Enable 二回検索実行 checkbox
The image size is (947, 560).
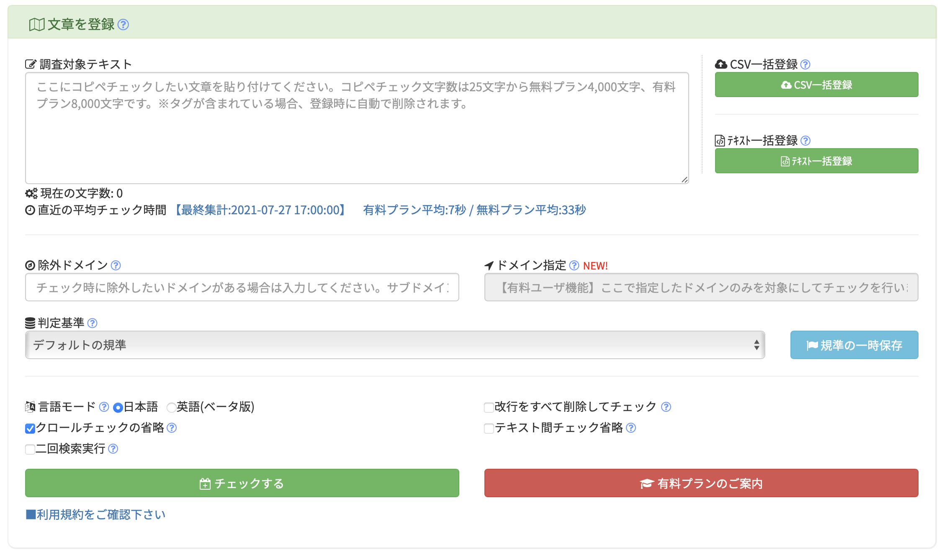click(x=30, y=450)
